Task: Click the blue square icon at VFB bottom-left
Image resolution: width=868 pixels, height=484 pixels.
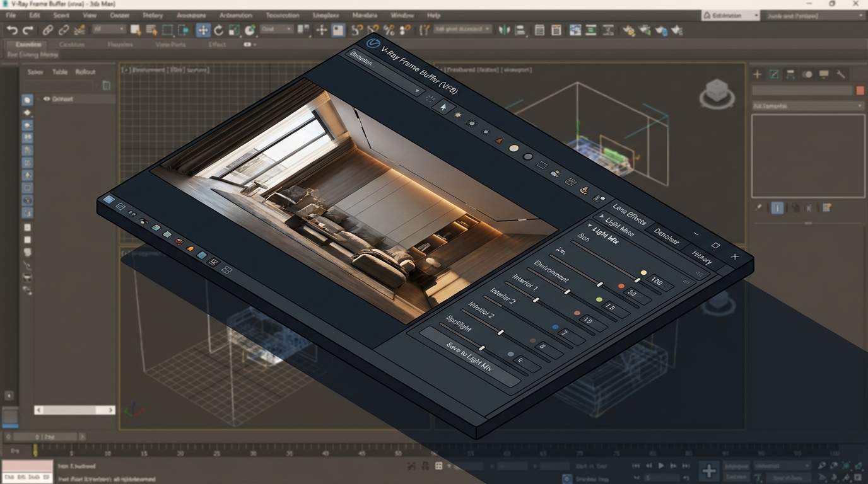Action: pos(108,200)
